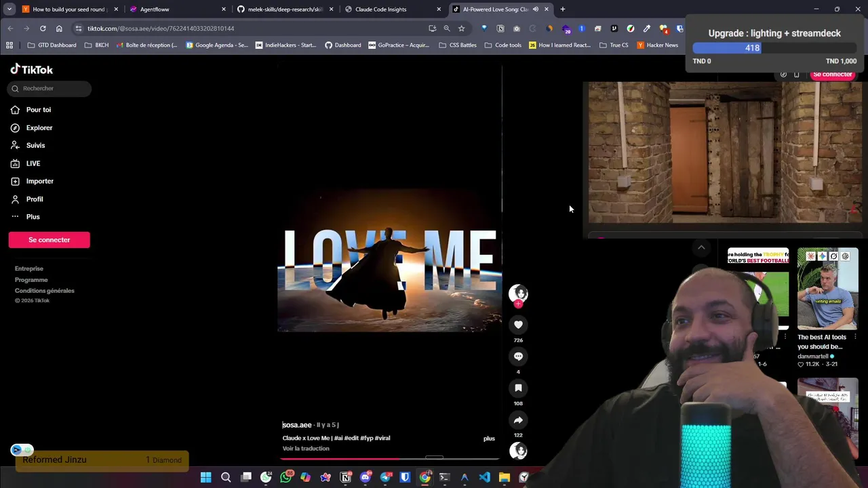Open the Notion web clipper extension
868x488 pixels.
click(500, 28)
